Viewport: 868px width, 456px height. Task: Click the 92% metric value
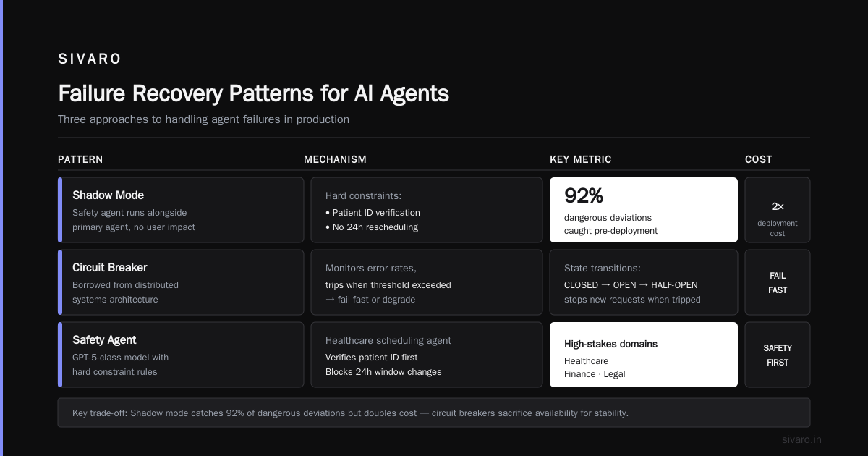click(584, 195)
